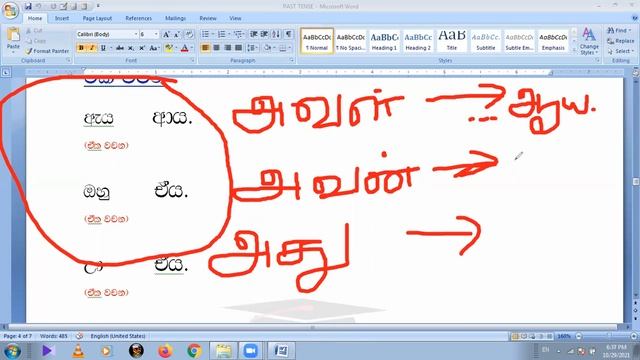640x360 pixels.
Task: Open the Font size combo box
Action: coord(149,34)
